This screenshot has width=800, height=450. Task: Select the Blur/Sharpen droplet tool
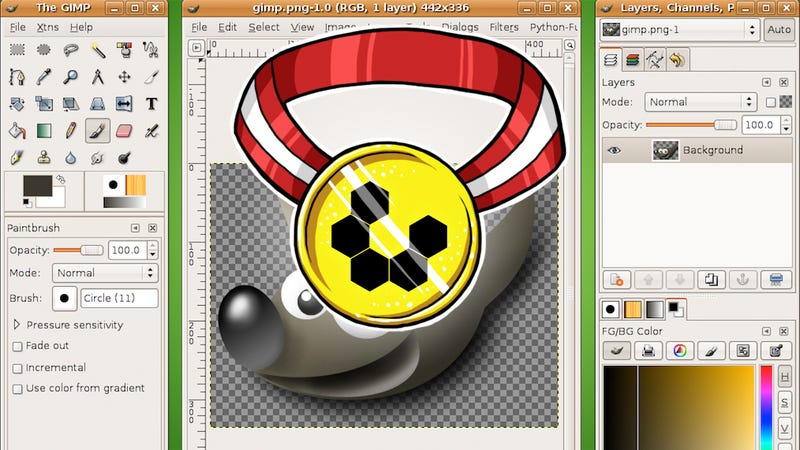(x=71, y=158)
